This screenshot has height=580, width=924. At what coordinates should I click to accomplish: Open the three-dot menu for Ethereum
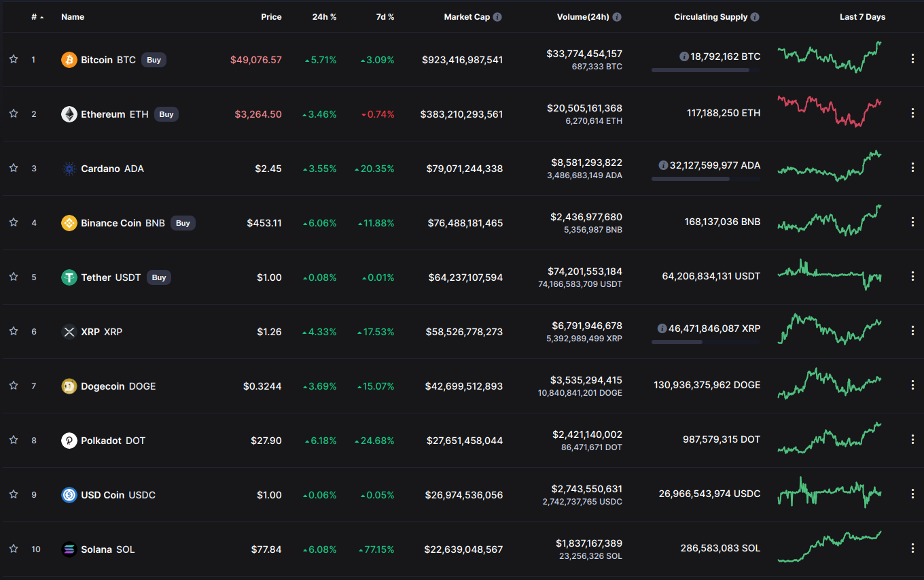click(x=912, y=114)
